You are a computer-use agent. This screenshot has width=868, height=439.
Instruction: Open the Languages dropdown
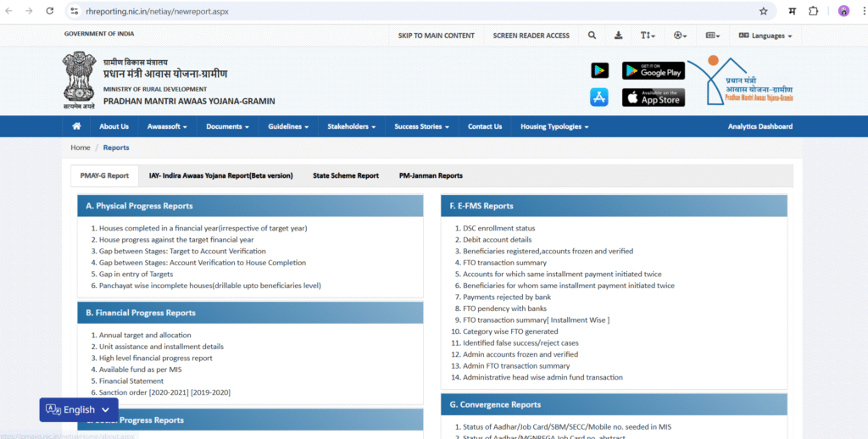pos(765,36)
